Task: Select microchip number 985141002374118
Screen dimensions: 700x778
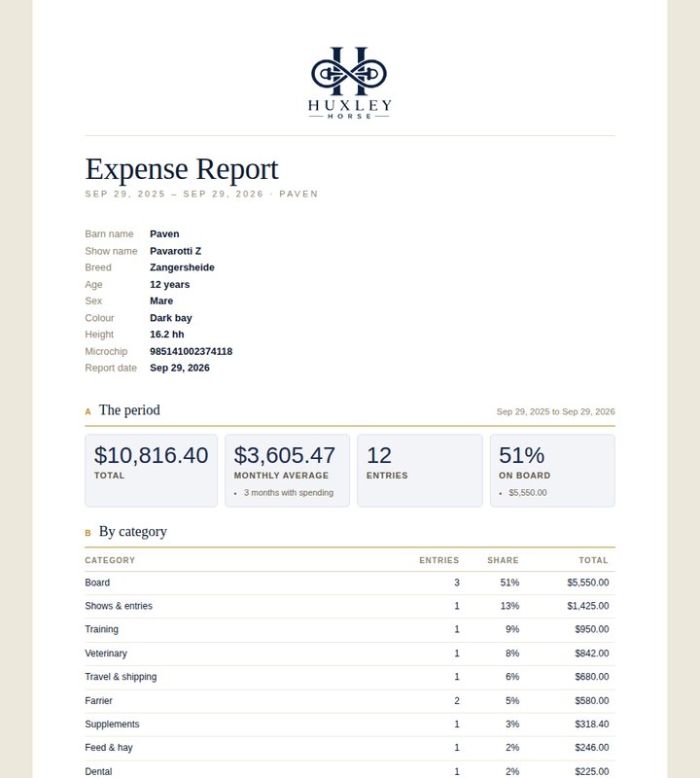Action: [191, 351]
